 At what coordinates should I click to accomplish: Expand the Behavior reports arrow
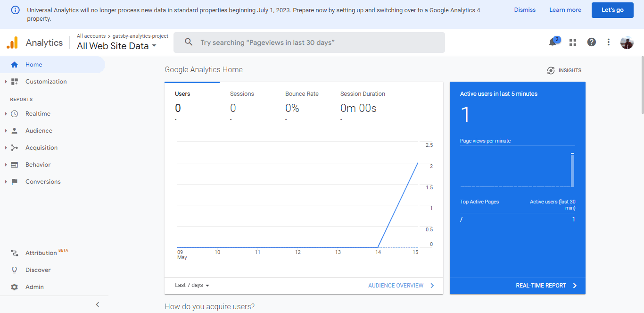coord(6,165)
